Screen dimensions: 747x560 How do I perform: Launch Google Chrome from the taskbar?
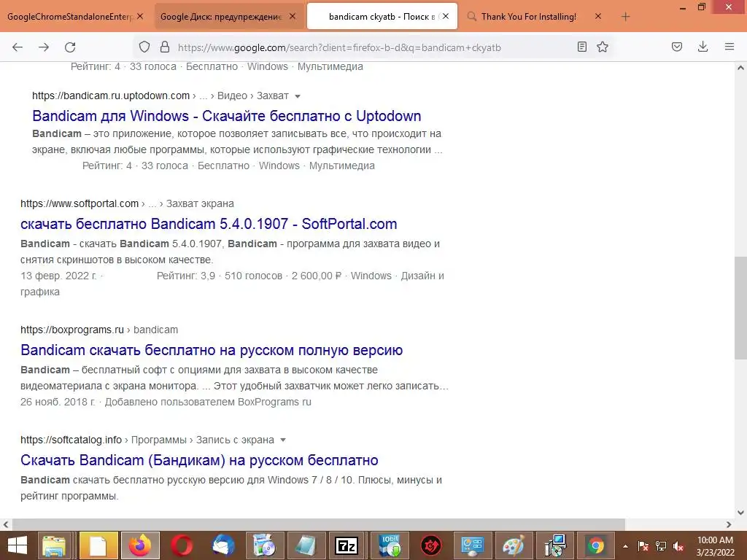coord(596,545)
